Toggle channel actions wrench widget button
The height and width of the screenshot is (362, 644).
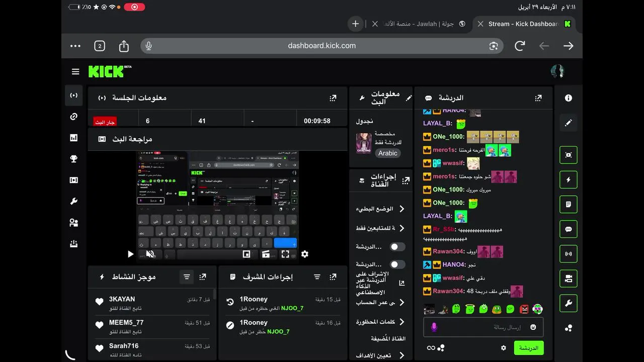pos(569,303)
